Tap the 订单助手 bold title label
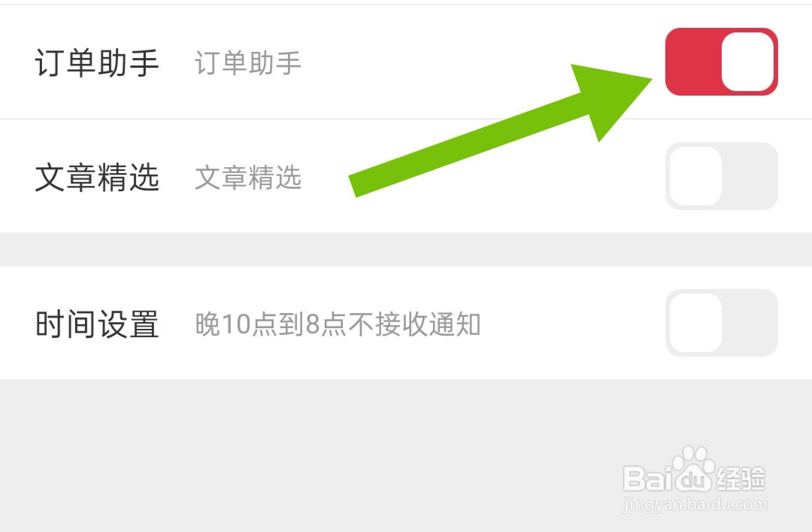This screenshot has height=532, width=812. point(97,62)
